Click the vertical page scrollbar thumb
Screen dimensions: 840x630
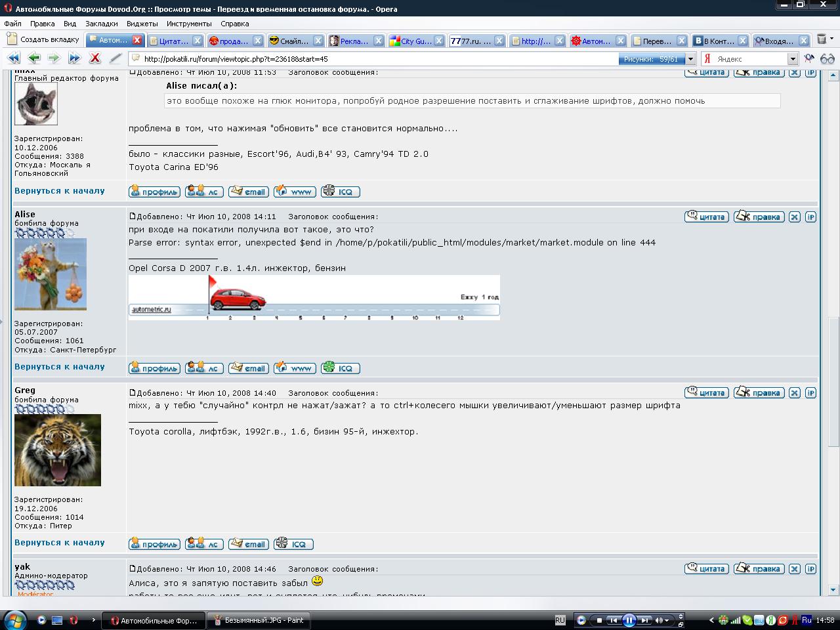[833, 381]
